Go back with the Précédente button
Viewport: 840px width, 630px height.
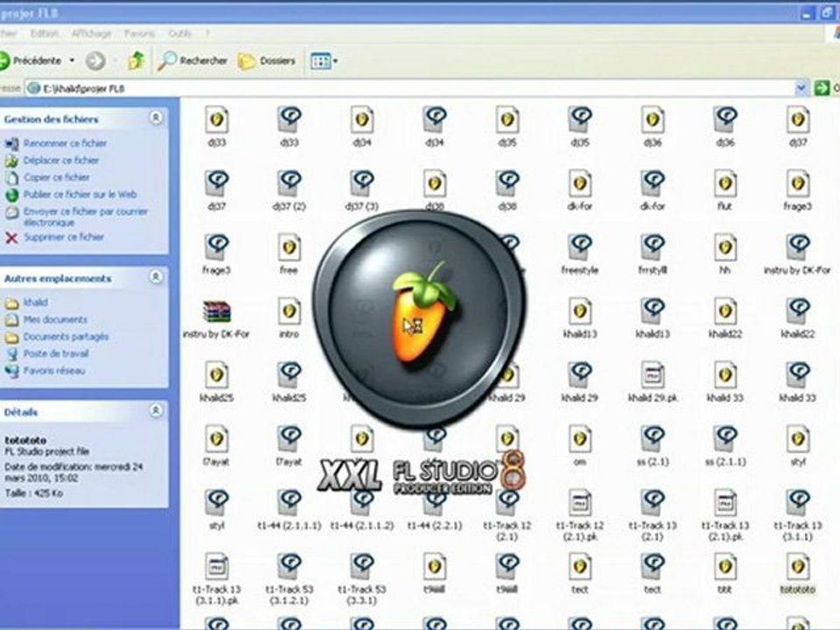pos(31,60)
